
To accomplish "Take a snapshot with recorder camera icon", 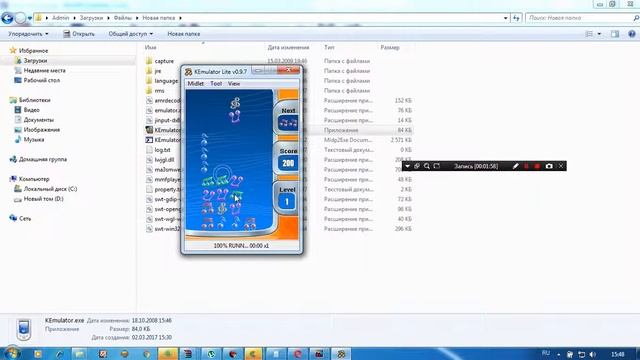I will pos(549,166).
